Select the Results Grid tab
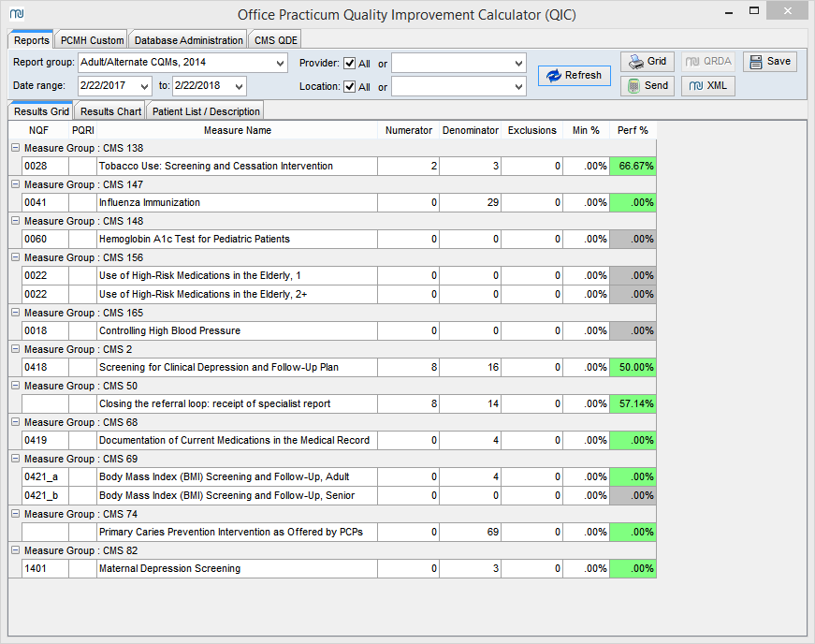The image size is (815, 644). tap(41, 111)
